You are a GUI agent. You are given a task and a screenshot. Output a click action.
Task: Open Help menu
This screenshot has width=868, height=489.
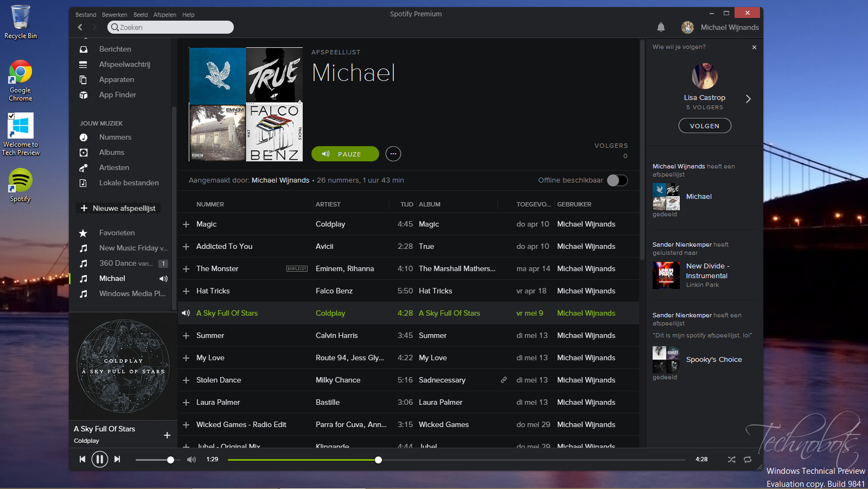(189, 14)
